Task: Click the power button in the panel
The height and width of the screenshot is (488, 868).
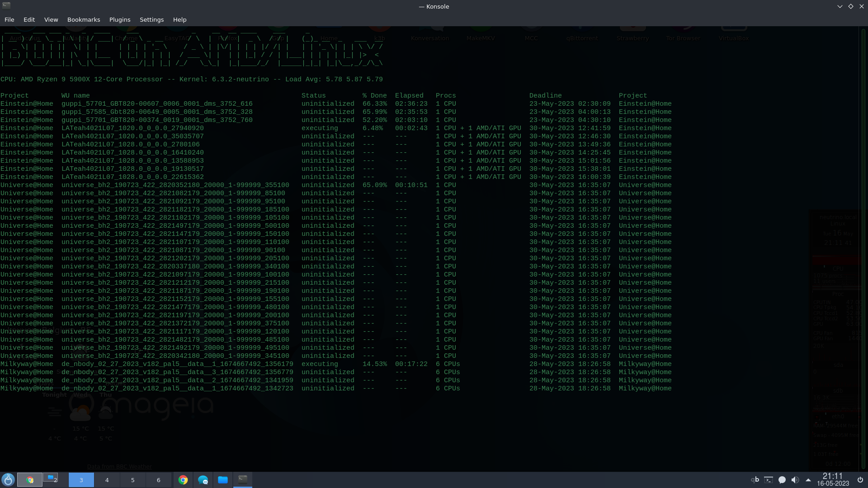Action: [x=860, y=480]
